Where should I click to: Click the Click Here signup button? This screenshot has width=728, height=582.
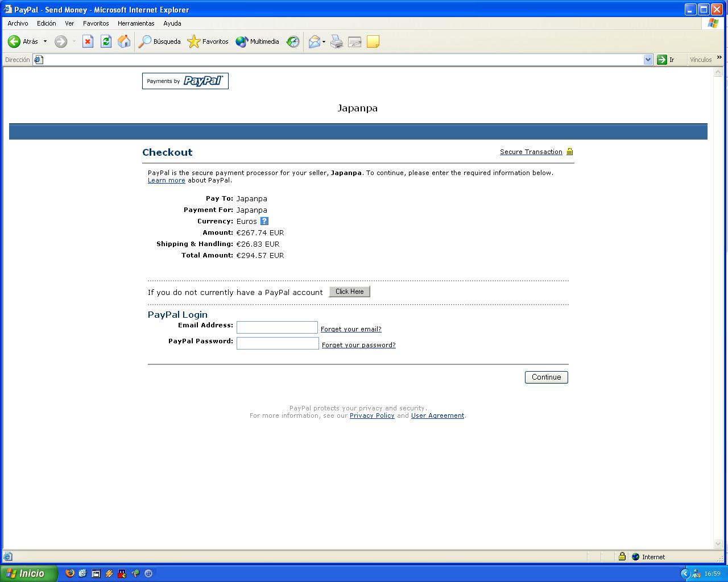point(350,292)
